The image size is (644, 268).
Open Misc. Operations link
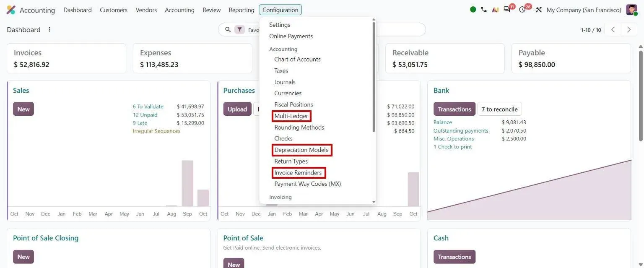(454, 139)
